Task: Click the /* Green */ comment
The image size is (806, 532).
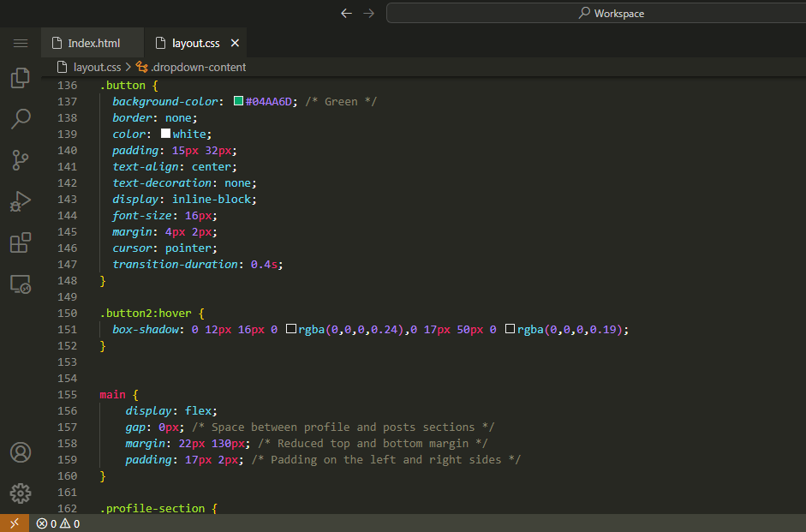Action: (341, 102)
